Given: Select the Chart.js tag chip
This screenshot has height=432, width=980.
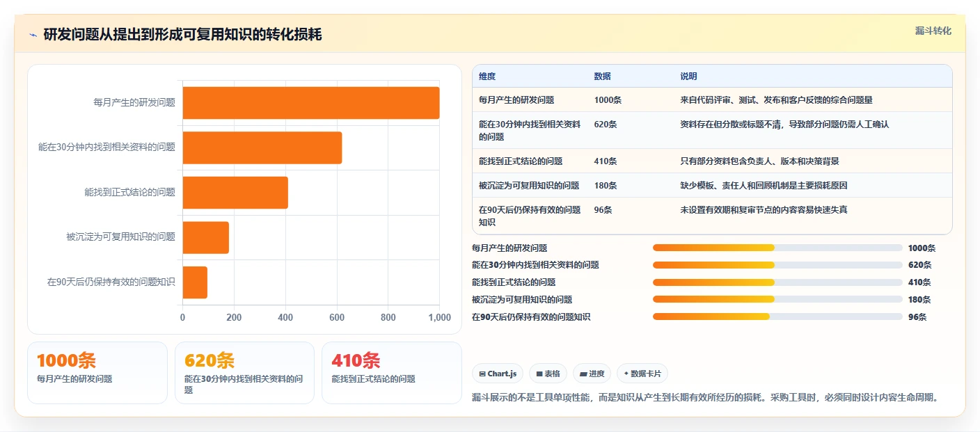Looking at the screenshot, I should coord(498,374).
